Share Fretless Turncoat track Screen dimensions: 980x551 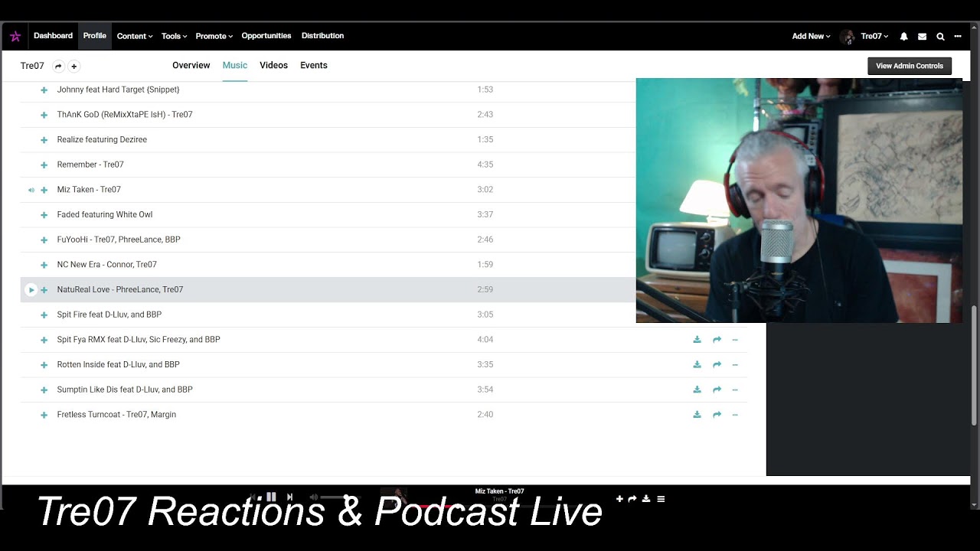pyautogui.click(x=717, y=415)
